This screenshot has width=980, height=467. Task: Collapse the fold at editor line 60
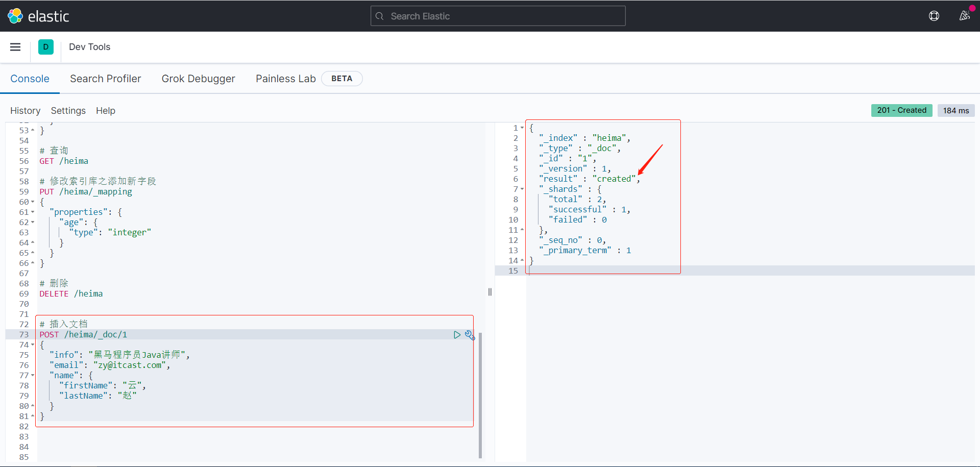33,202
